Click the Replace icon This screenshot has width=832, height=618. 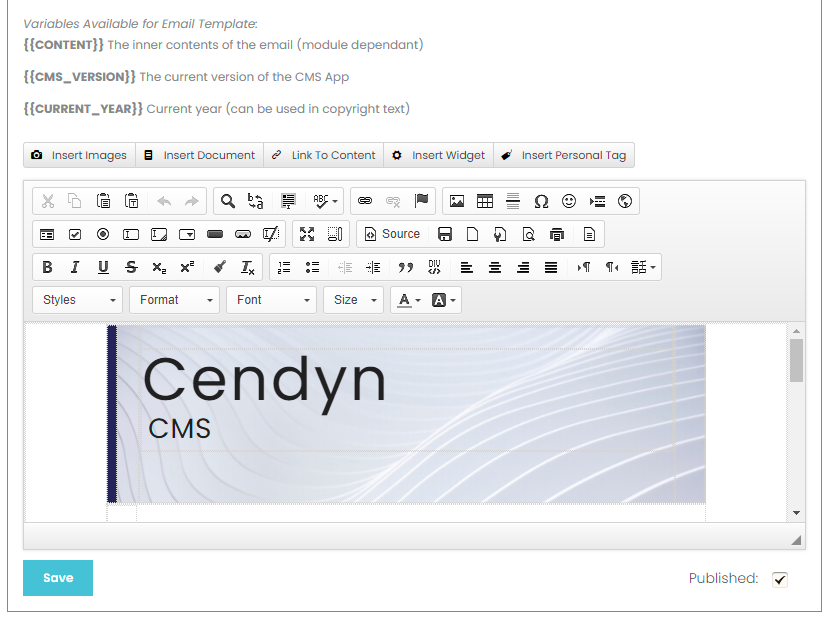pyautogui.click(x=256, y=201)
